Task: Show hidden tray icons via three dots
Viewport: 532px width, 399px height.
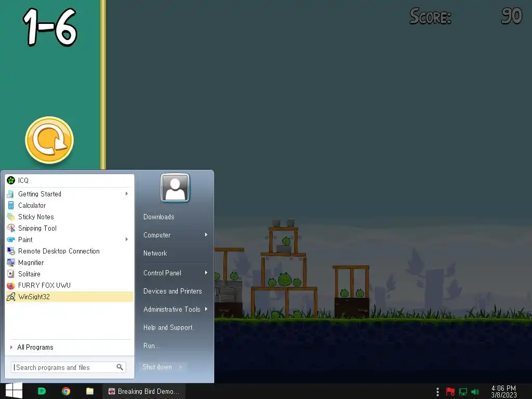Action: [x=437, y=392]
